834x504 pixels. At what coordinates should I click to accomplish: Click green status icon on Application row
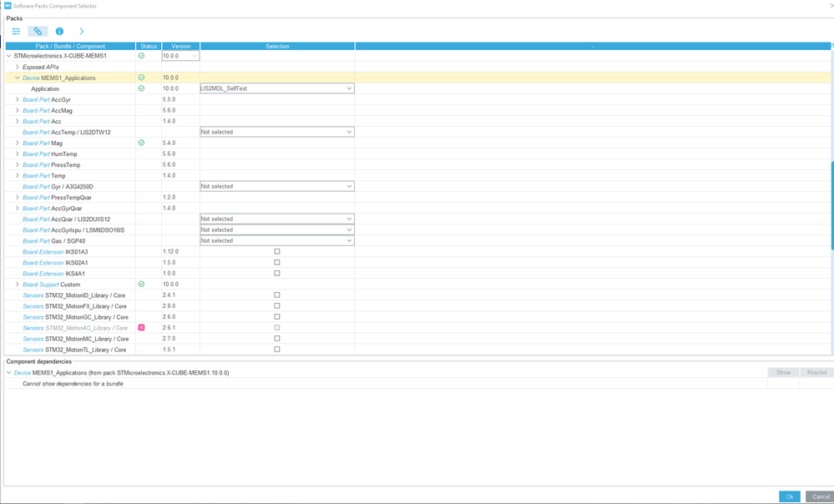(x=141, y=88)
